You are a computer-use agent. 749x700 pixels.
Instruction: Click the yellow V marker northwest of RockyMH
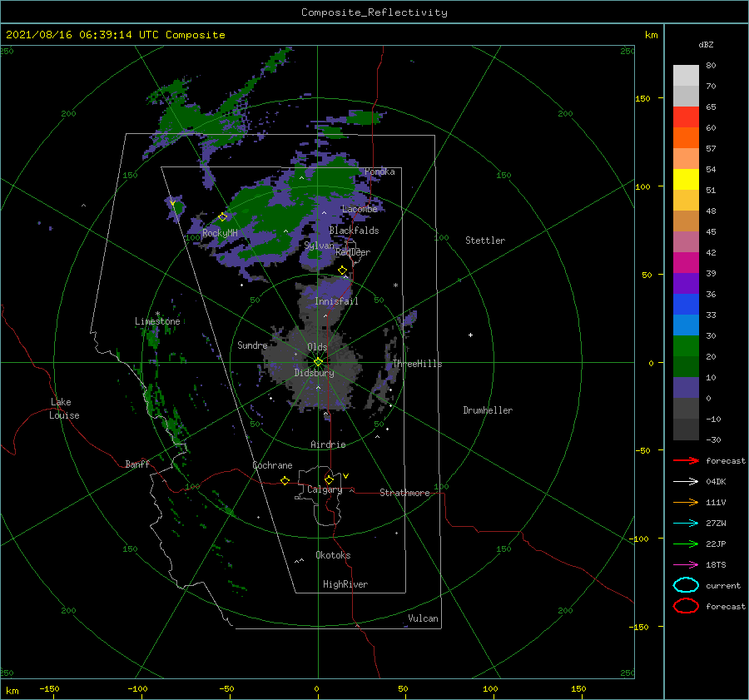[x=172, y=204]
